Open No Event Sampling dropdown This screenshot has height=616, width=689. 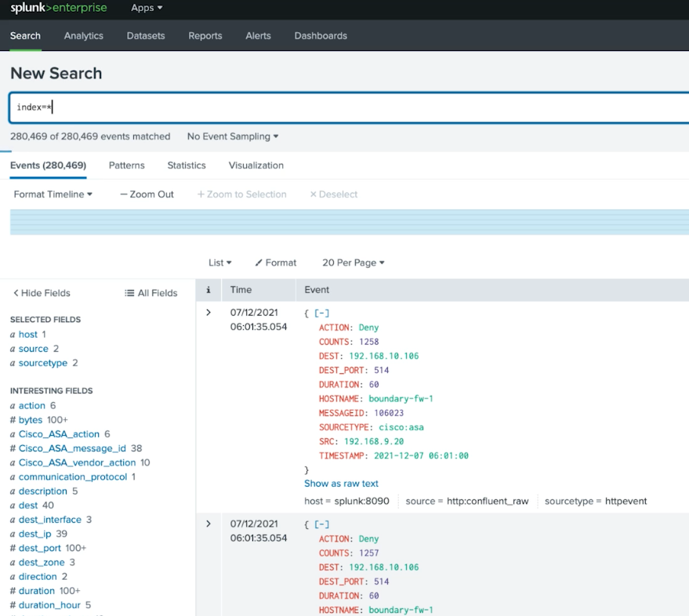coord(233,136)
